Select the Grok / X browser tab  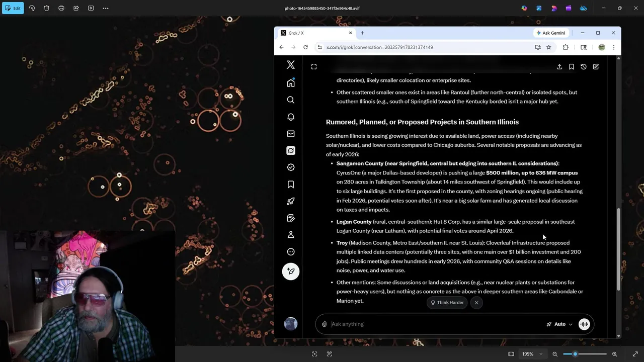[x=316, y=33]
